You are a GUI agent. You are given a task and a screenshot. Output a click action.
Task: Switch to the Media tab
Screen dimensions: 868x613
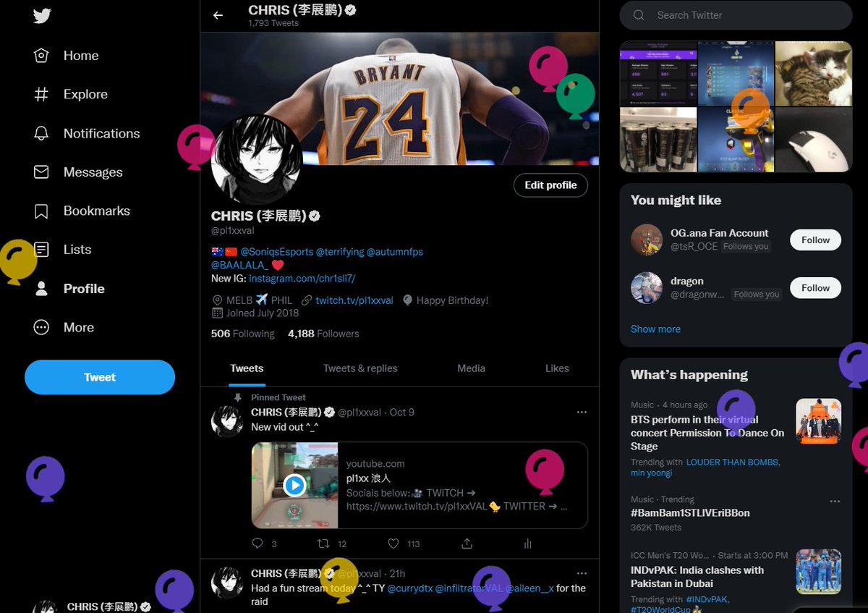(x=471, y=368)
